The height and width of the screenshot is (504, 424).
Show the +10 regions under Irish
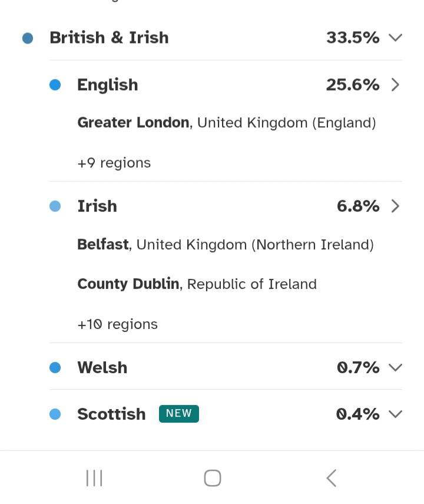117,324
